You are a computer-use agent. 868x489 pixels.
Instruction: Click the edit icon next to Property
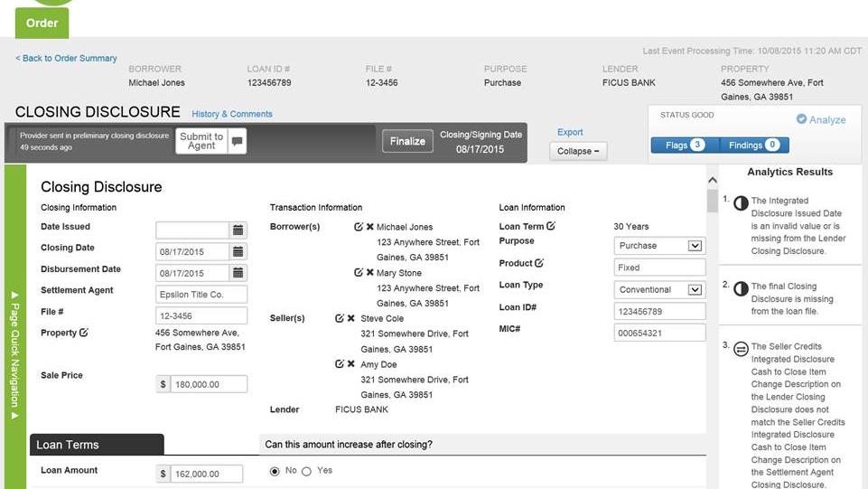pyautogui.click(x=84, y=333)
